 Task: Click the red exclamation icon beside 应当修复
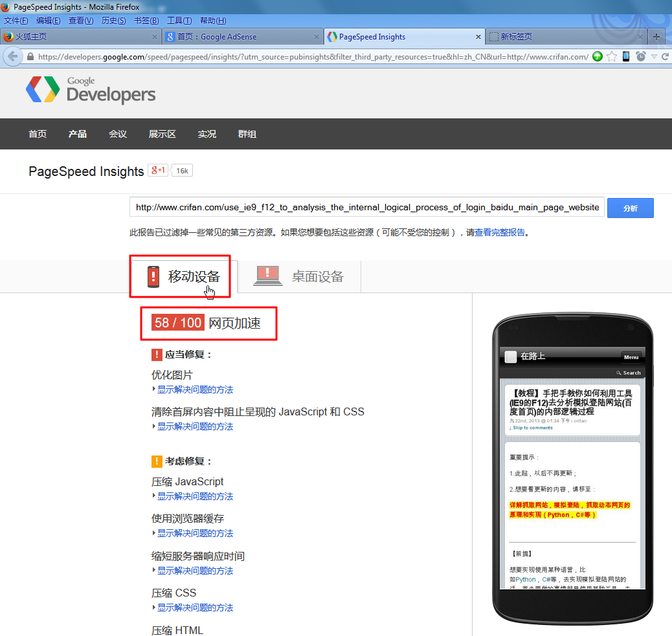point(157,355)
